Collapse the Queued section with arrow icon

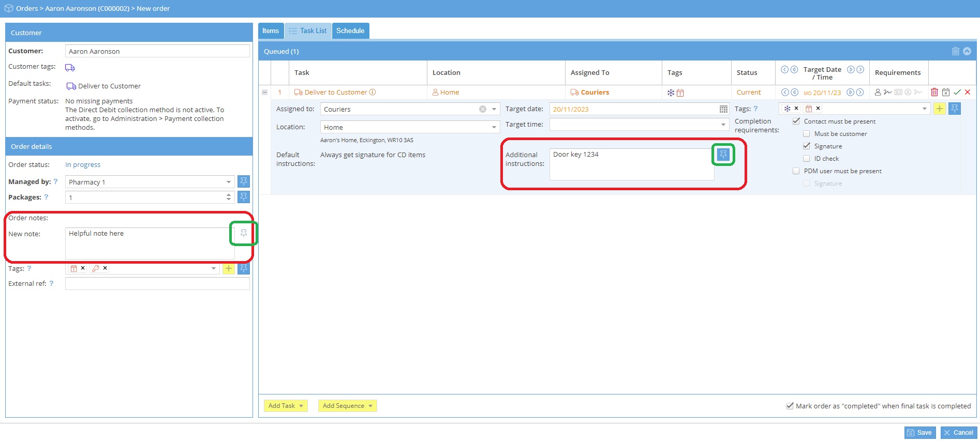coord(967,51)
